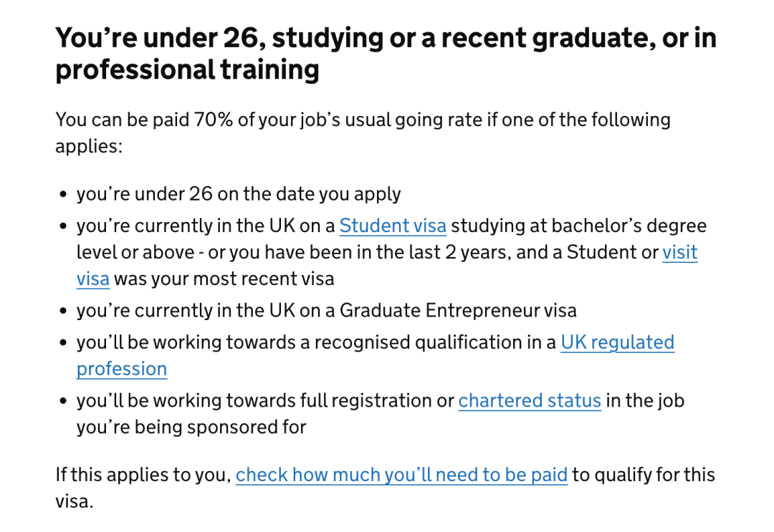
Task: Click the 'bachelor's degree' text
Action: click(629, 226)
